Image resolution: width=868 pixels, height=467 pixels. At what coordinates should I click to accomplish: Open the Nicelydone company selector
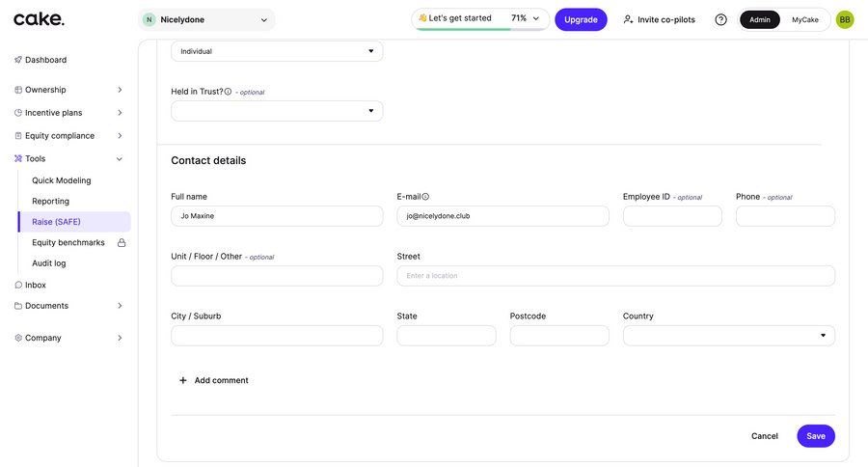(x=206, y=20)
